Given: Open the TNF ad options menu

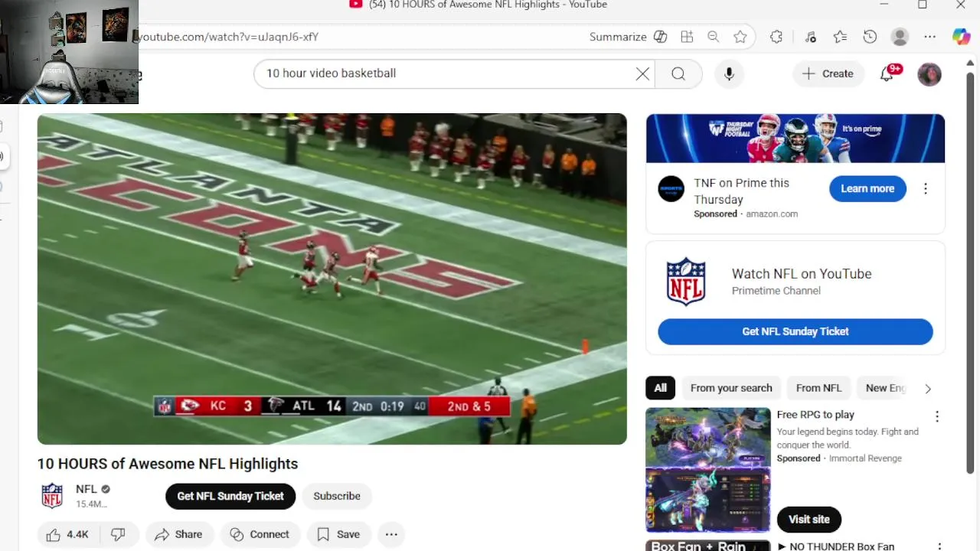Looking at the screenshot, I should click(926, 188).
